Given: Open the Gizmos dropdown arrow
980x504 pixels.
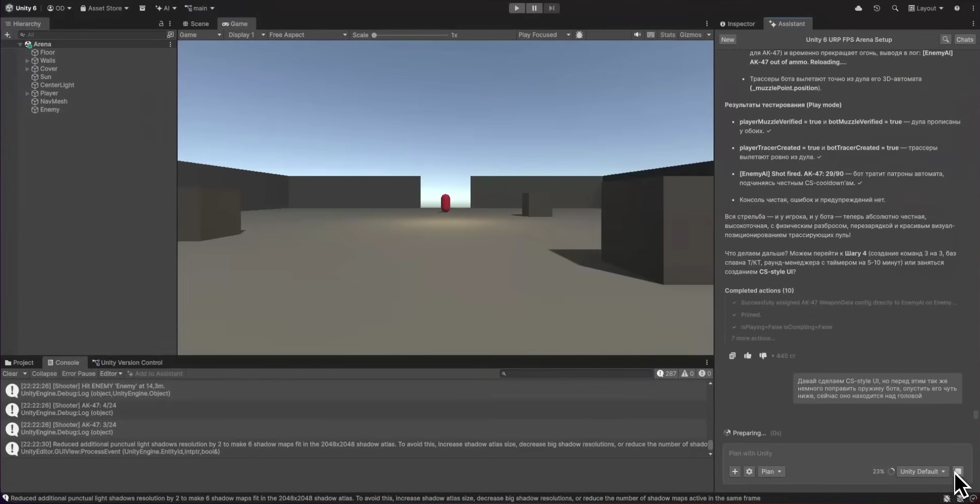Looking at the screenshot, I should [708, 35].
